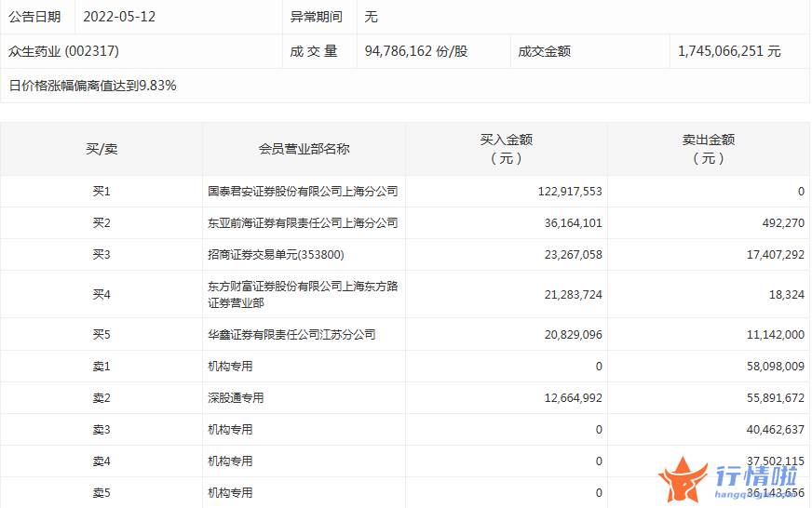Click the 买入金额（元） column header
The width and height of the screenshot is (812, 508).
tap(507, 149)
